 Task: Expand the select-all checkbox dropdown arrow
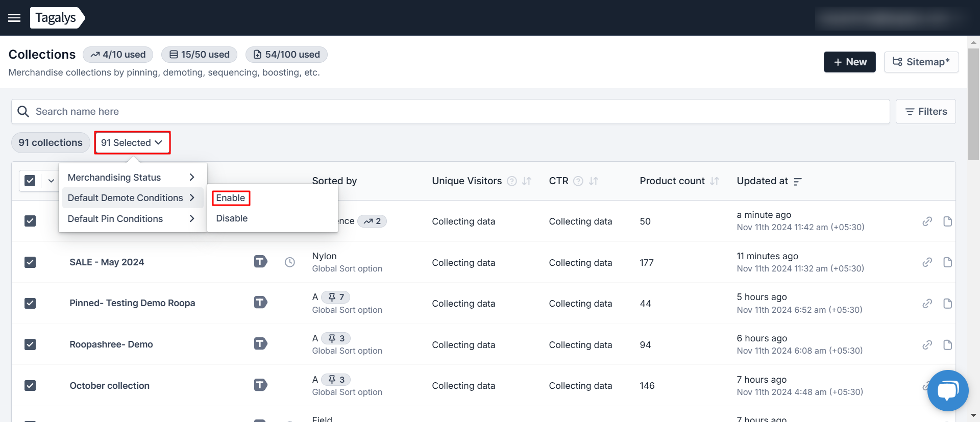click(51, 181)
